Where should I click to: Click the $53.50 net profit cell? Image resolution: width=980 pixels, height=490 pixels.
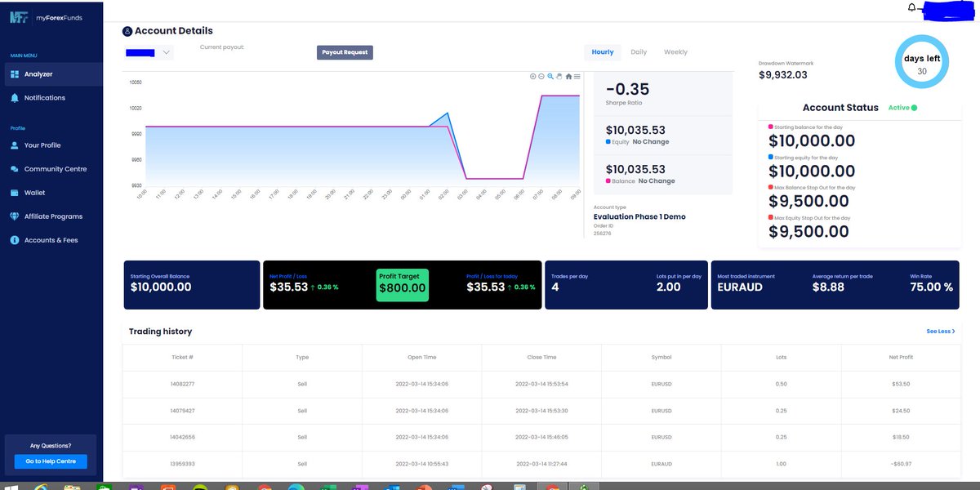[x=902, y=384]
